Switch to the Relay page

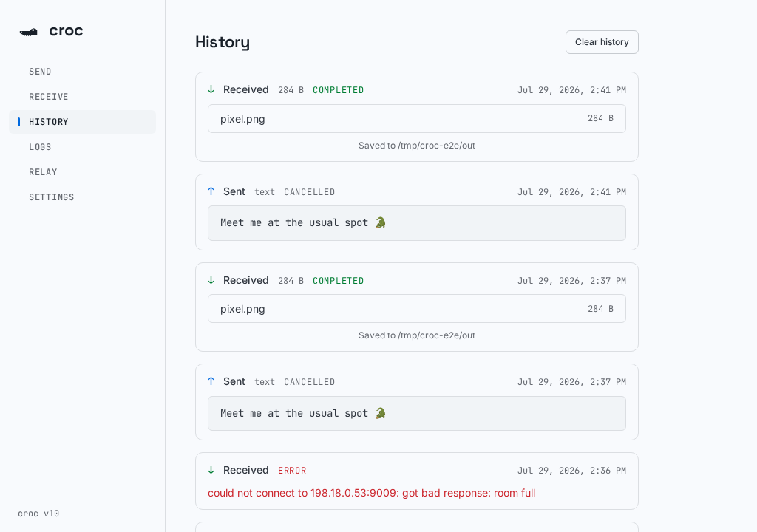pos(82,172)
